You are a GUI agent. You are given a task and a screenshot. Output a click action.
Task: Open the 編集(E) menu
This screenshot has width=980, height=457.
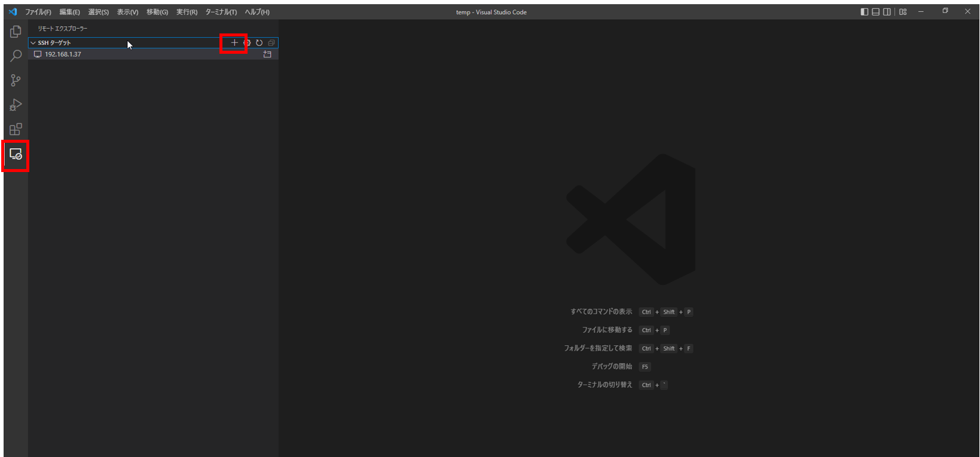click(69, 12)
